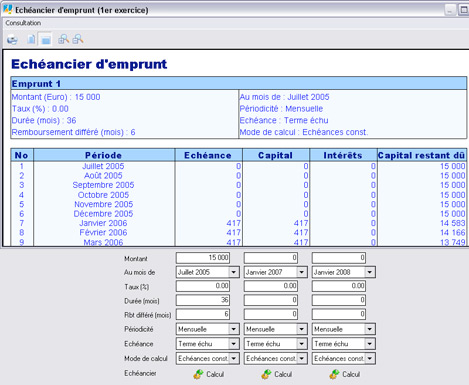Click the Zoom out magnifier icon
Screen dimensions: 469x385
pos(78,39)
